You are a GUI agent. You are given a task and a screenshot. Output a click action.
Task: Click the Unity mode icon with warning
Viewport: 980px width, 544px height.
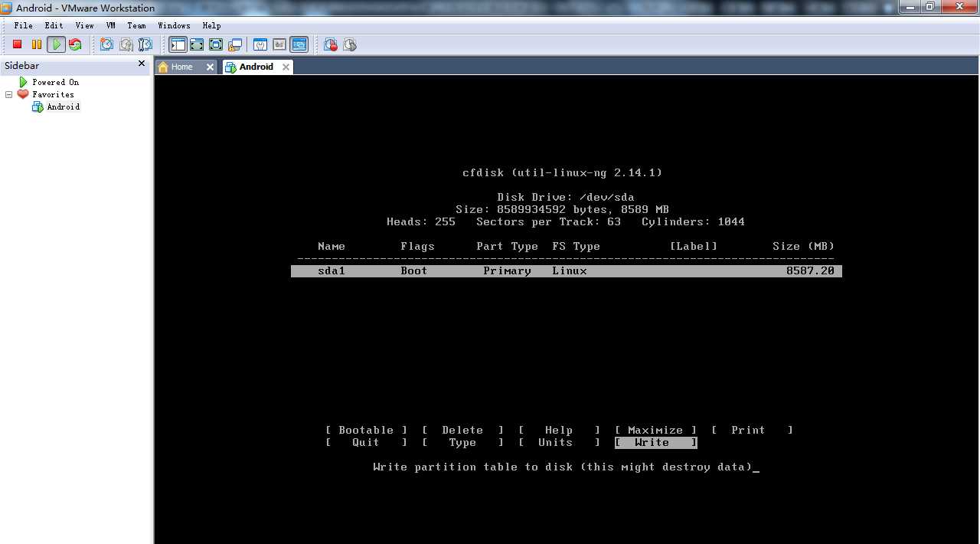[235, 44]
